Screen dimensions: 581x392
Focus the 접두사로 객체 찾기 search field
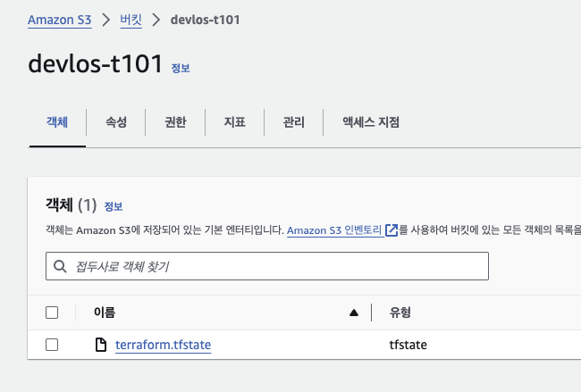(x=267, y=266)
